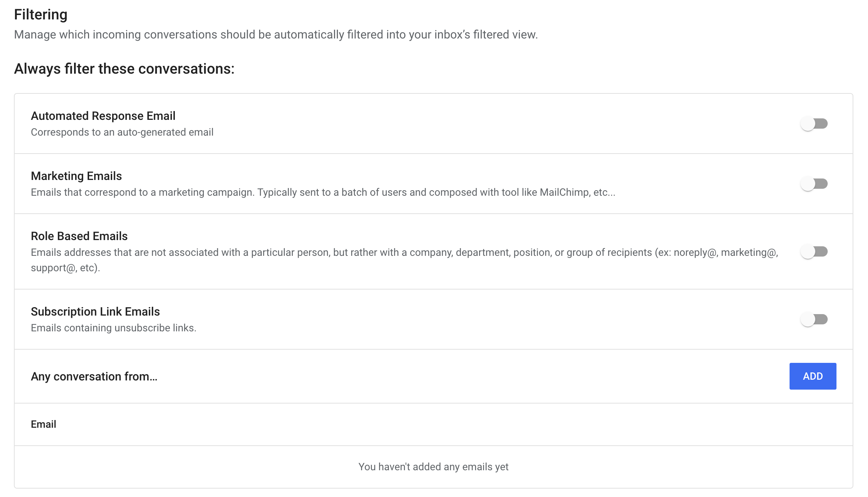The height and width of the screenshot is (497, 868).
Task: Click the 'support@, etc).' text line
Action: coord(65,268)
